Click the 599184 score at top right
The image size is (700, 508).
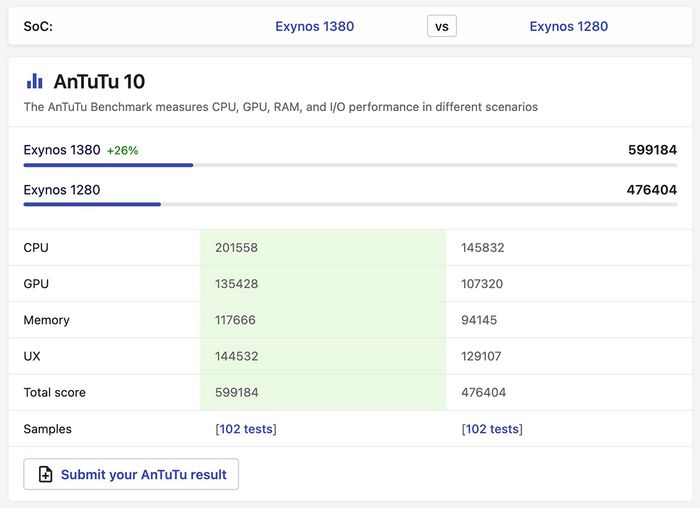click(652, 150)
